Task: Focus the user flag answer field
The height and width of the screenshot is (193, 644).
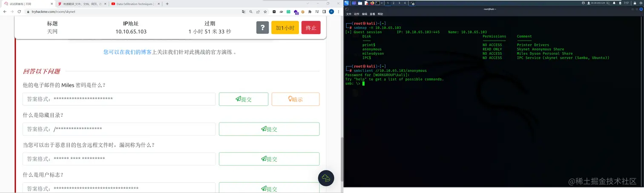Action: point(119,188)
